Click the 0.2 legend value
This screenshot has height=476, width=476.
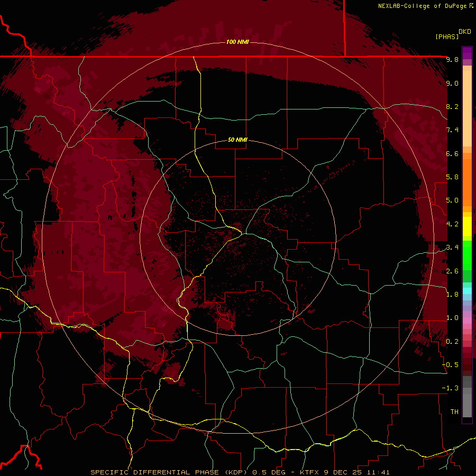(452, 342)
